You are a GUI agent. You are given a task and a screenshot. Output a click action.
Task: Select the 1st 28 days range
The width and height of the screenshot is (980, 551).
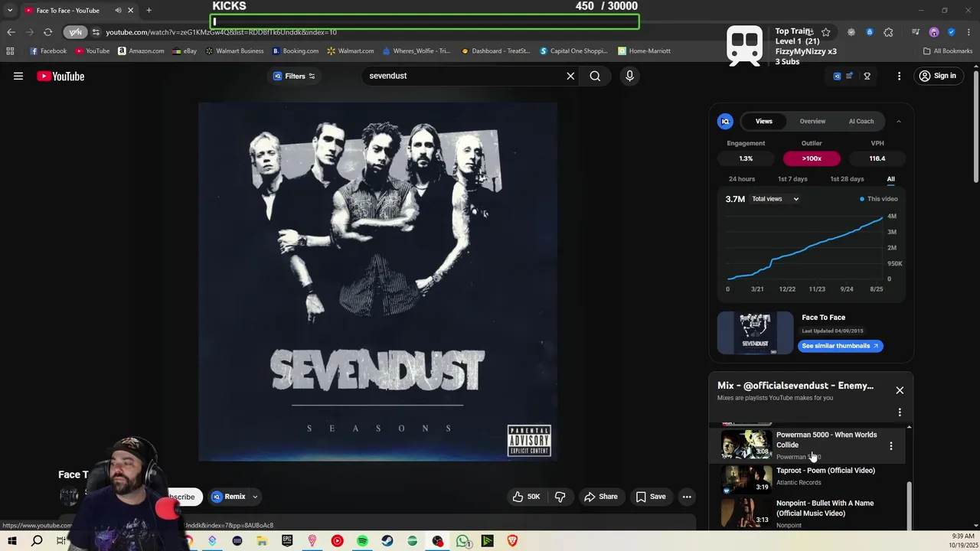(x=847, y=179)
